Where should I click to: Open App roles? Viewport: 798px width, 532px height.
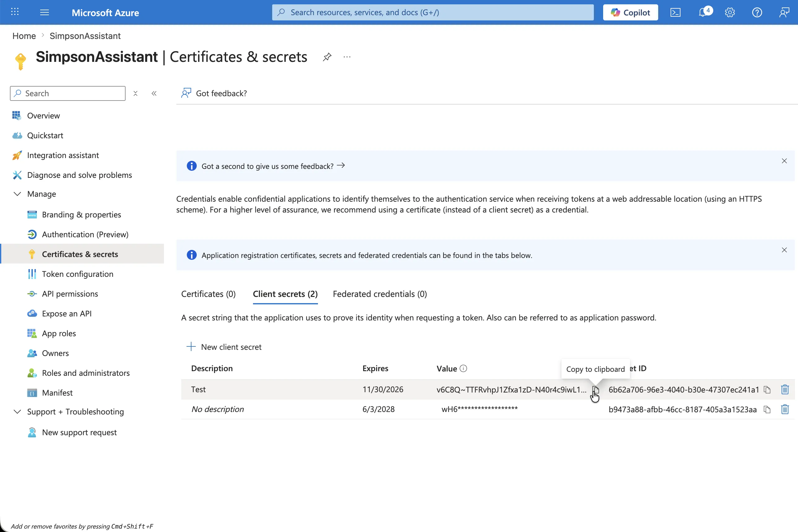[59, 333]
